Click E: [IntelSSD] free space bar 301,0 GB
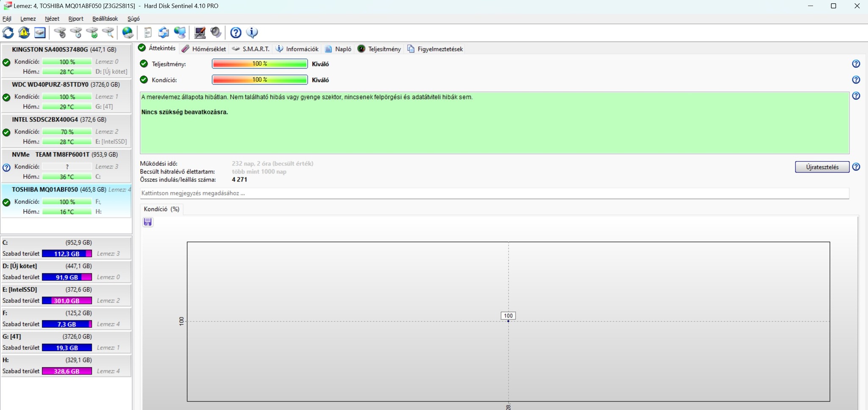Viewport: 868px width, 410px height. tap(67, 301)
